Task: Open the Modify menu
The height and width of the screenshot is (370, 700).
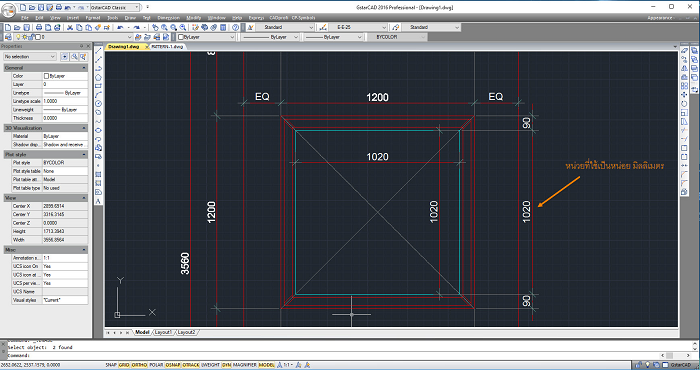Action: point(193,18)
